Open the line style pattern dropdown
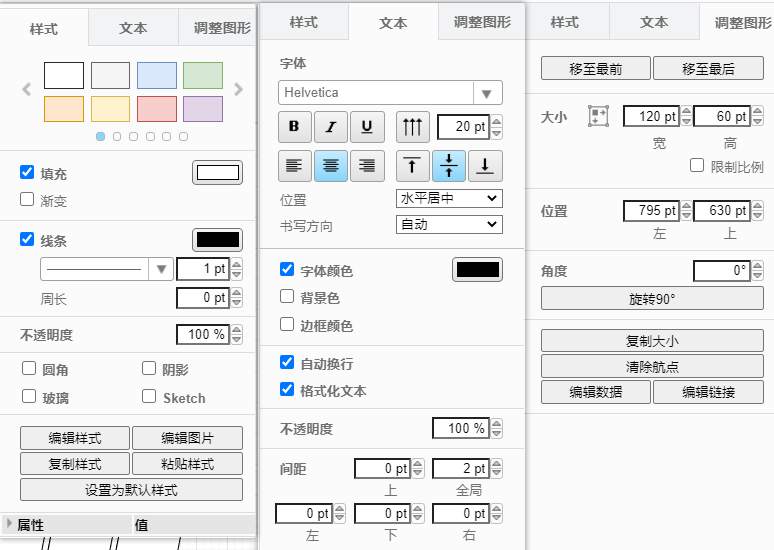The height and width of the screenshot is (550, 774). 107,269
